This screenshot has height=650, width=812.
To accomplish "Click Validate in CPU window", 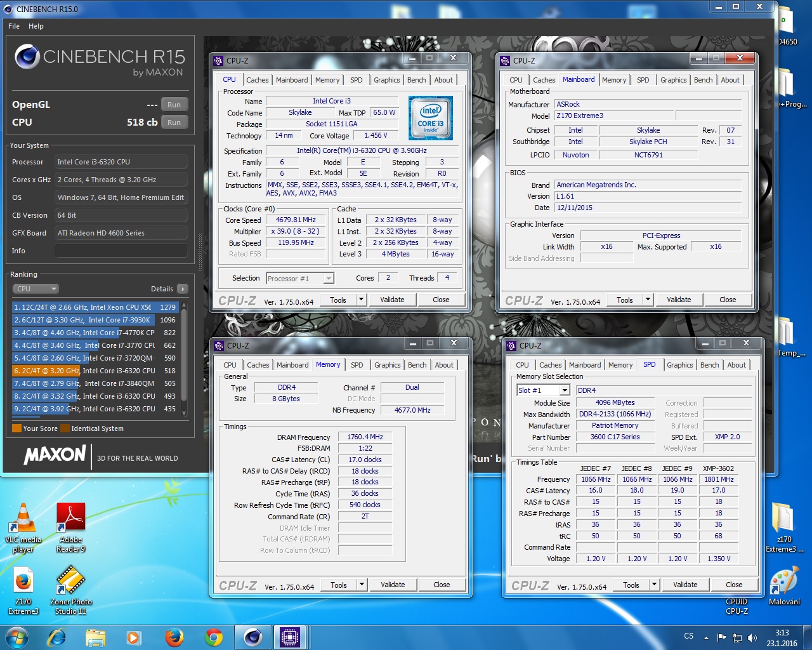I will (392, 300).
